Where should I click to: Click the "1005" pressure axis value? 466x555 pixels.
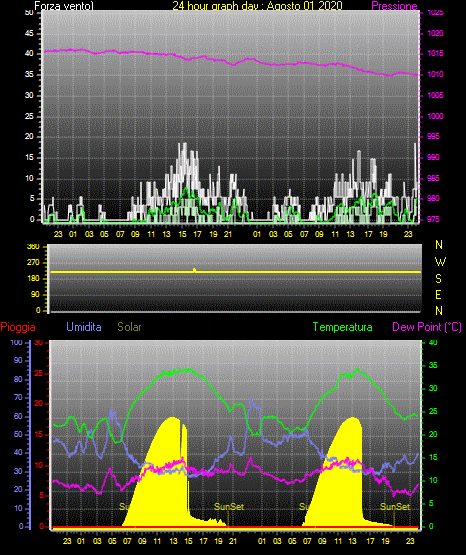coord(436,95)
